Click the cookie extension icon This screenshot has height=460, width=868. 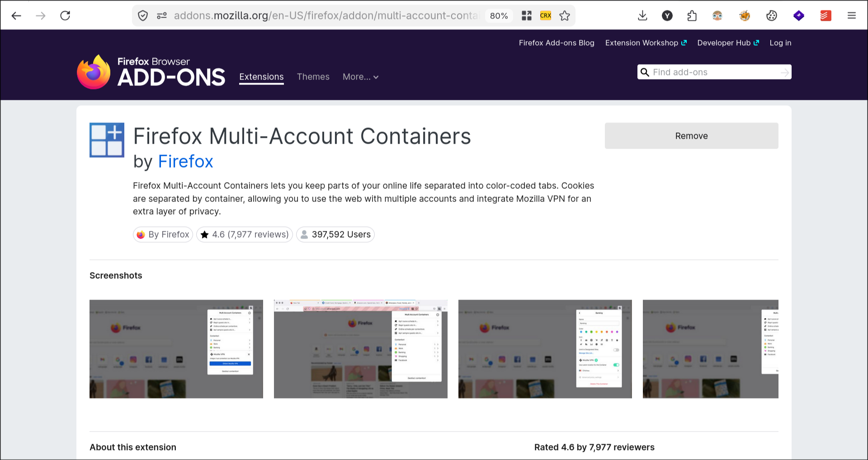(772, 16)
